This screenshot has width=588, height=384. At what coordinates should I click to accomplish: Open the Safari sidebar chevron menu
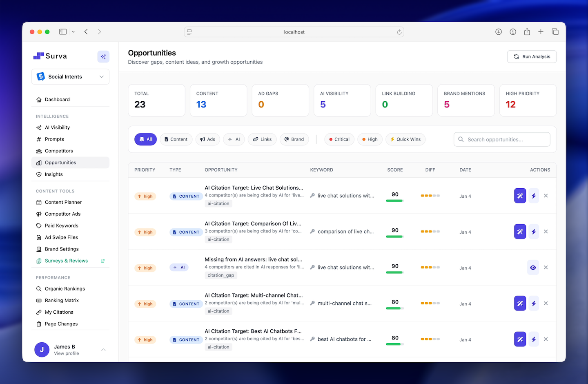coord(73,31)
